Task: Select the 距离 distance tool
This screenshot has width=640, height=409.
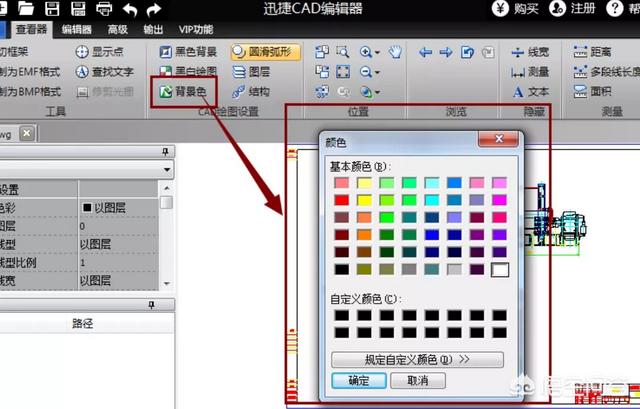Action: tap(592, 52)
